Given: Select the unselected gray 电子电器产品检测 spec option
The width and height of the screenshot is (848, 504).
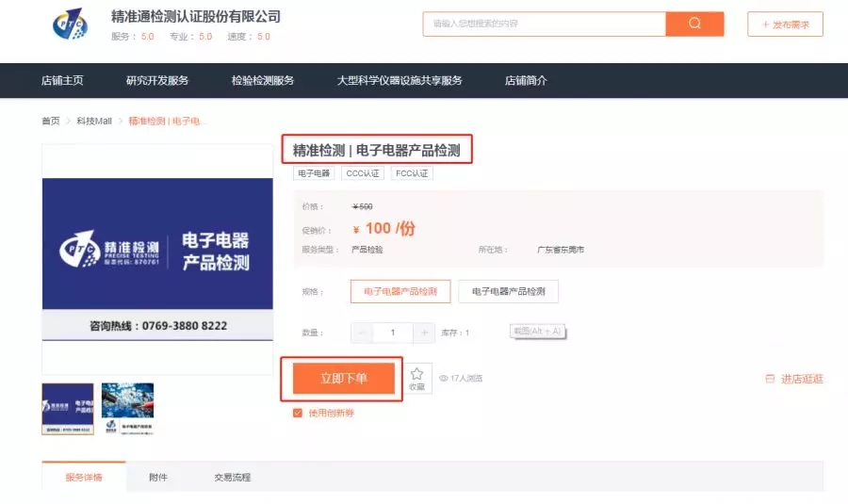Looking at the screenshot, I should click(509, 291).
